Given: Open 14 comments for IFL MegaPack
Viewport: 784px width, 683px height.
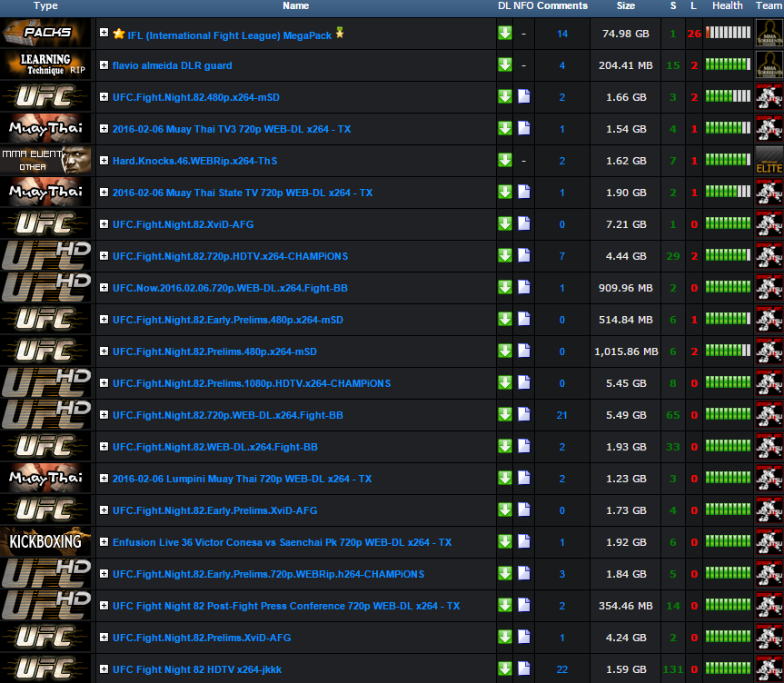Looking at the screenshot, I should pos(562,34).
